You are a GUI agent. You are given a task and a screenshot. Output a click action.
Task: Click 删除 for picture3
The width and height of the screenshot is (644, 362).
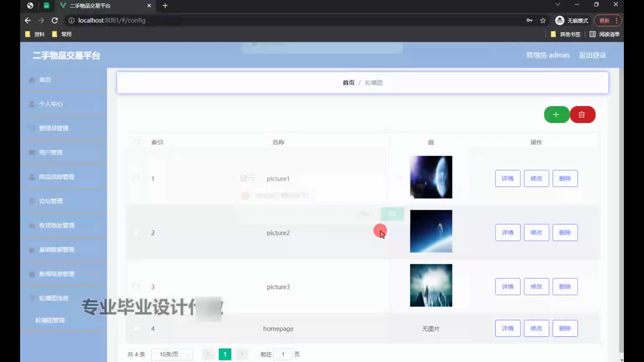click(x=565, y=287)
